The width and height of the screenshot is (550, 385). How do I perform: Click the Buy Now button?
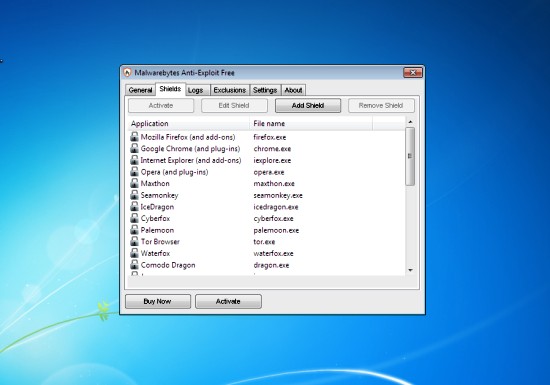tap(157, 302)
